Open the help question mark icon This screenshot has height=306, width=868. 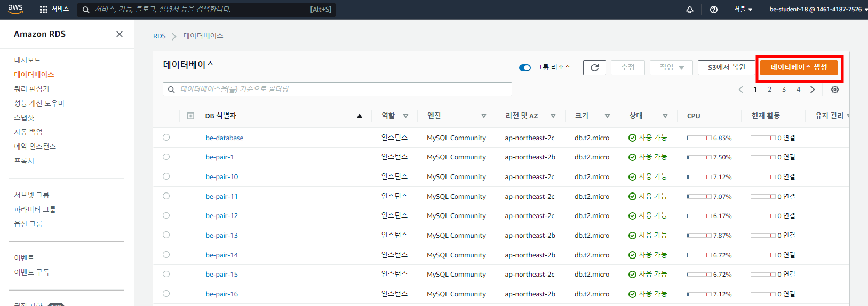[714, 10]
